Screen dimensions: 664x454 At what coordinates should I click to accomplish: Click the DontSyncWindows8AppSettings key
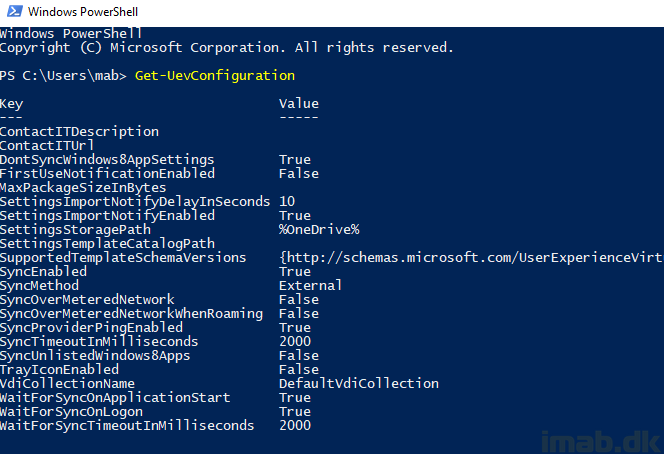[x=107, y=160]
